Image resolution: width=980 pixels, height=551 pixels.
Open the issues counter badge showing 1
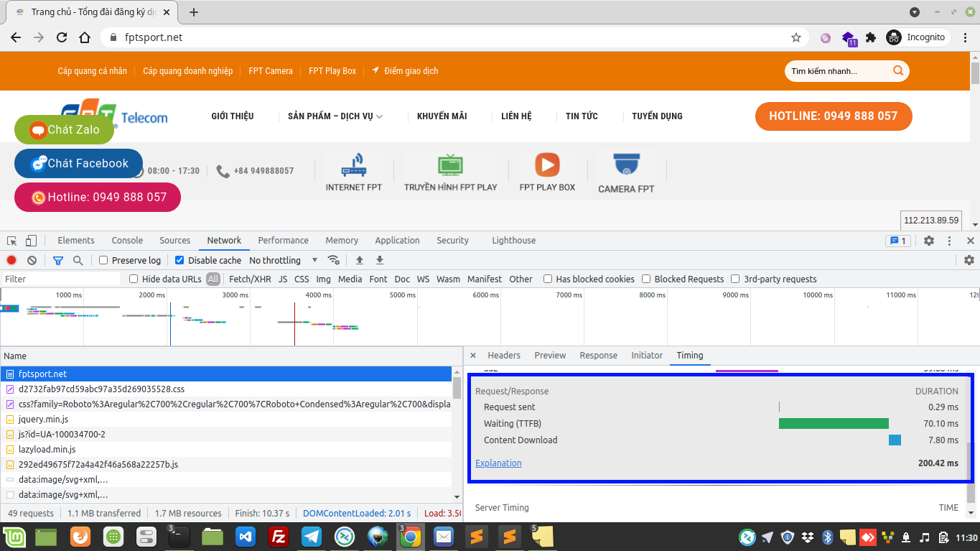point(898,241)
